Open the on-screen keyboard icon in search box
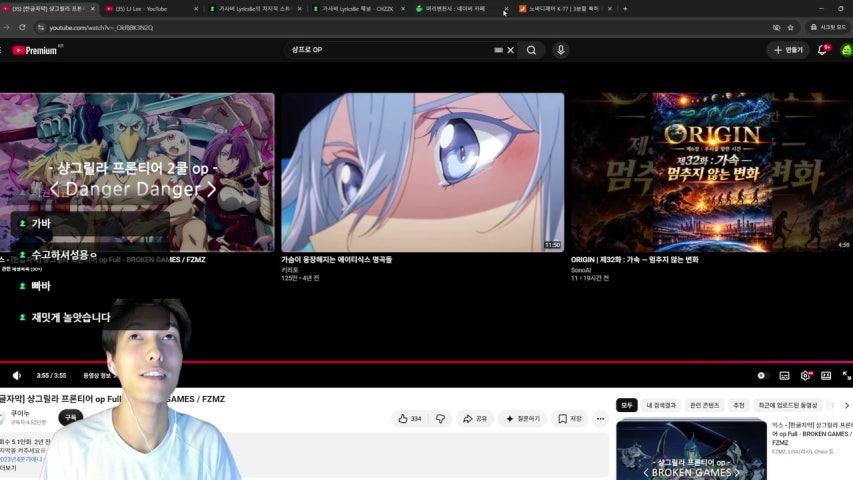 498,50
